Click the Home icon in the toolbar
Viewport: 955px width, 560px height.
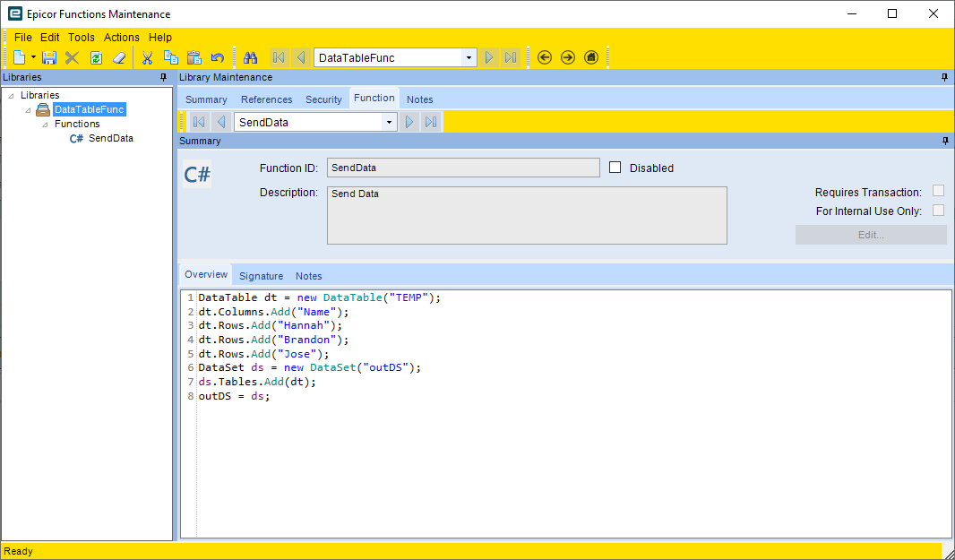coord(590,58)
